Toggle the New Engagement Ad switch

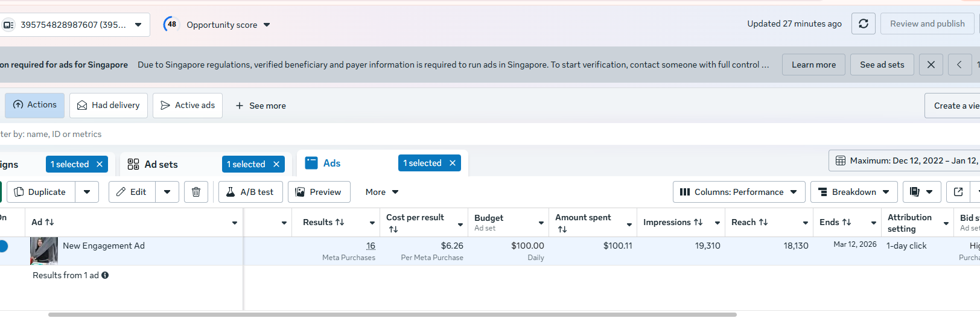click(3, 246)
